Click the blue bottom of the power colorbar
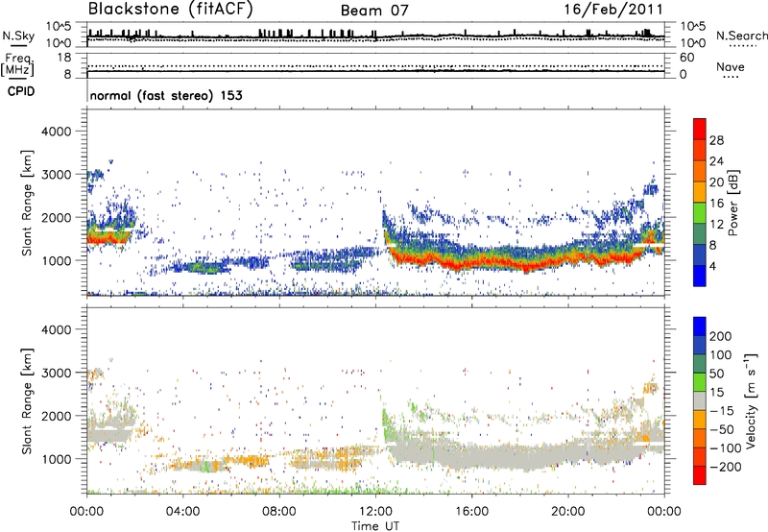The image size is (768, 532). pyautogui.click(x=700, y=276)
